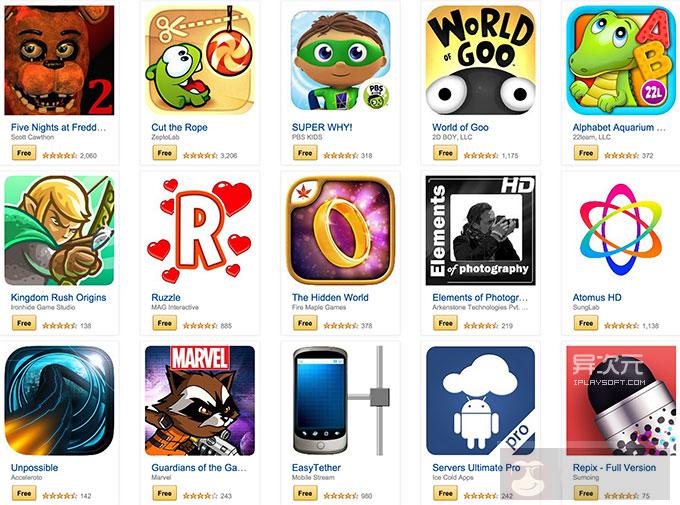680x505 pixels.
Task: Open the Ruzzle red R icon
Action: point(200,230)
